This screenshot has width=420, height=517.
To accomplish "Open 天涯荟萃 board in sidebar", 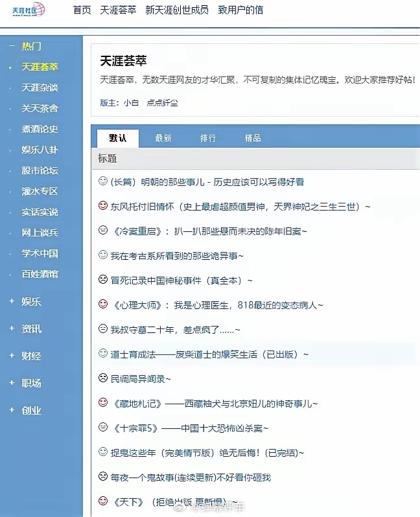I will coord(40,67).
